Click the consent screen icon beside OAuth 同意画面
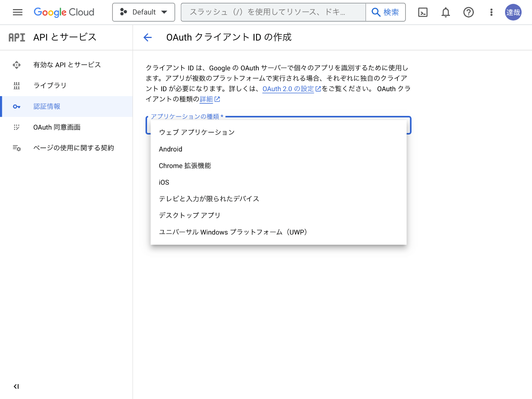532x399 pixels. 17,127
